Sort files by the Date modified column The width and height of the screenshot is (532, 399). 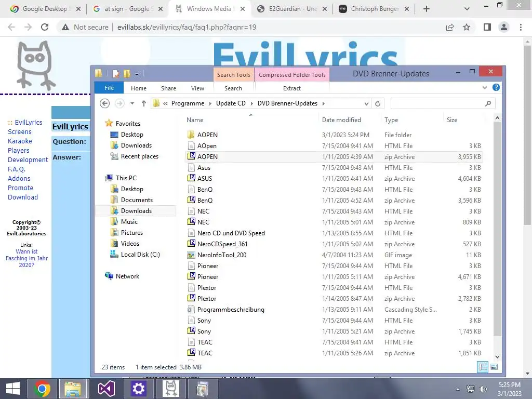[x=341, y=120]
